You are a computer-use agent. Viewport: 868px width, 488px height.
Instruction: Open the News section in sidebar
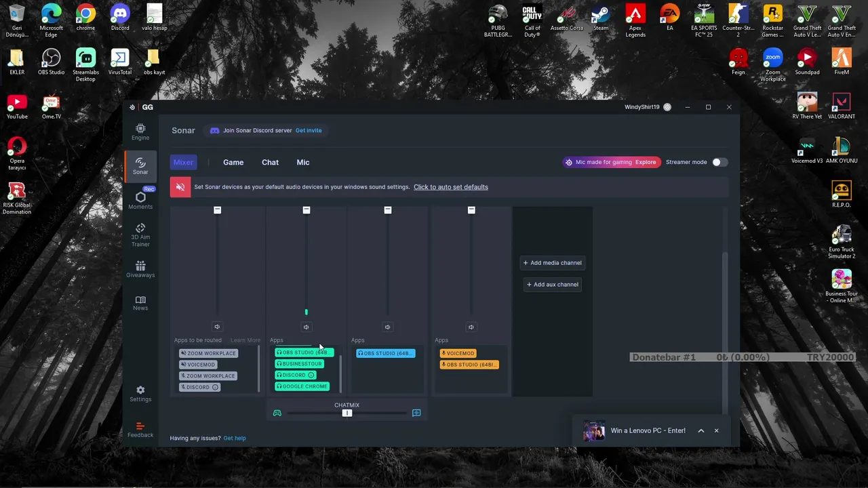(x=140, y=303)
